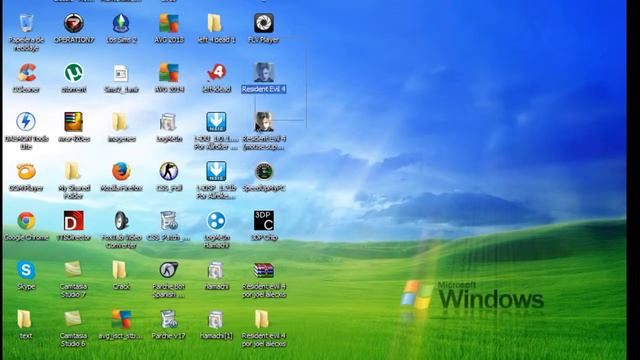Viewport: 640px width, 360px height.
Task: Select the Resident evil 4 WinRAR archive
Action: point(264,270)
